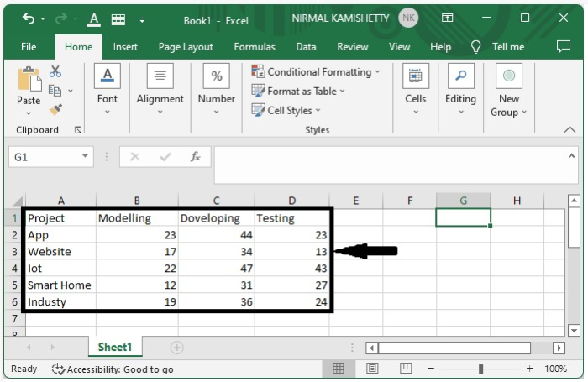This screenshot has height=382, width=588.
Task: Expand the formula bar with caret
Action: click(571, 156)
